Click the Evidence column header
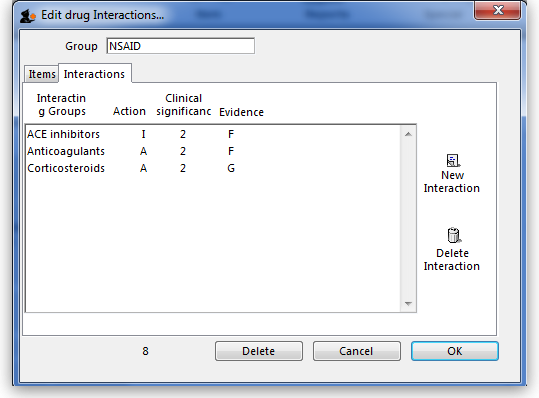The width and height of the screenshot is (539, 398). tap(241, 112)
